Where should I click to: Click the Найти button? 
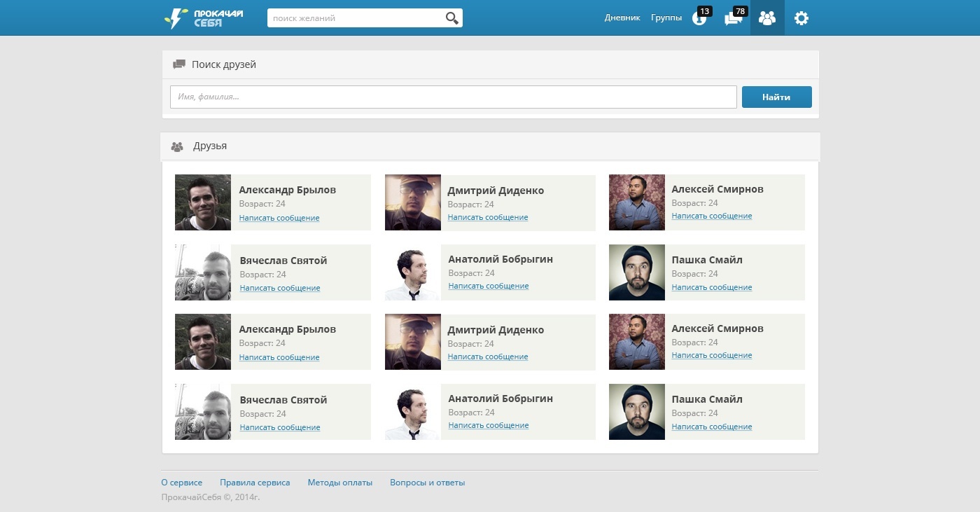coord(777,97)
